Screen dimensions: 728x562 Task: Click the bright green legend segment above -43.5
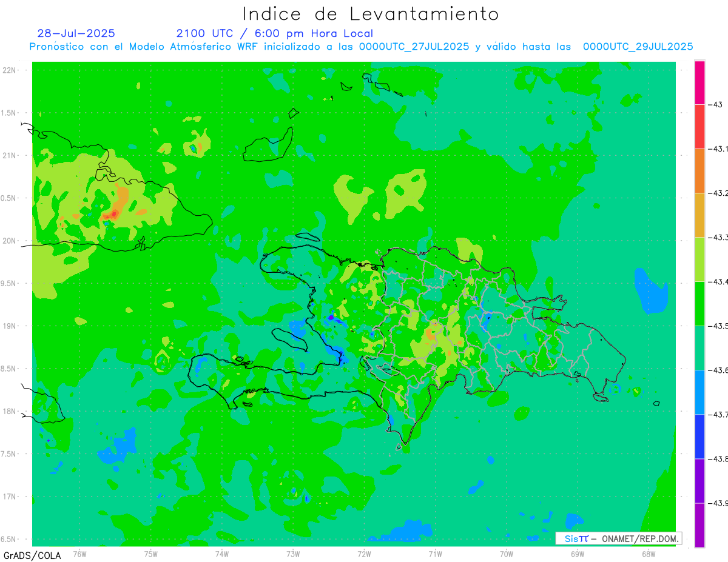699,303
